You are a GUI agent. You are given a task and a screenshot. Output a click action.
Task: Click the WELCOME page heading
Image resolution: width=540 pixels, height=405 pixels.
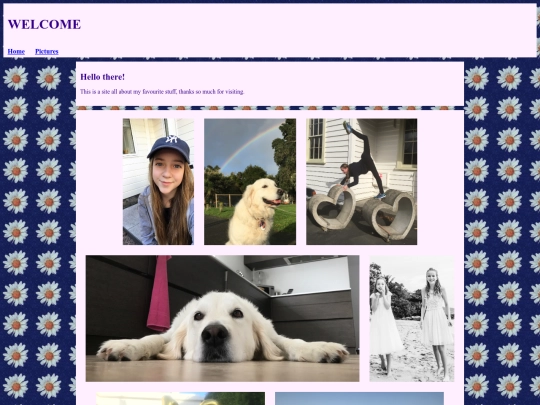tap(44, 24)
